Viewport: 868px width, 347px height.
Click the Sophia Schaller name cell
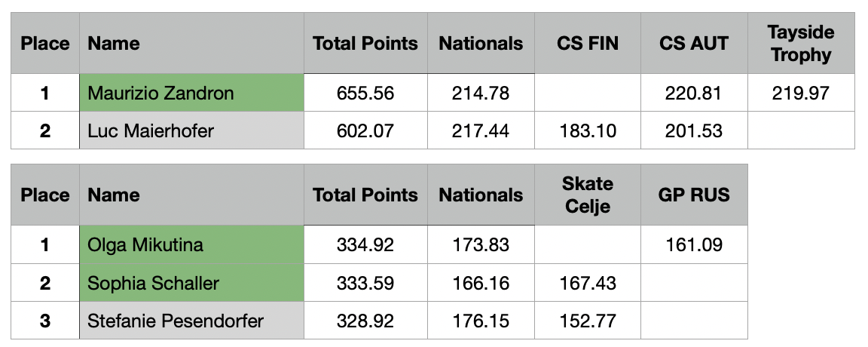click(191, 283)
